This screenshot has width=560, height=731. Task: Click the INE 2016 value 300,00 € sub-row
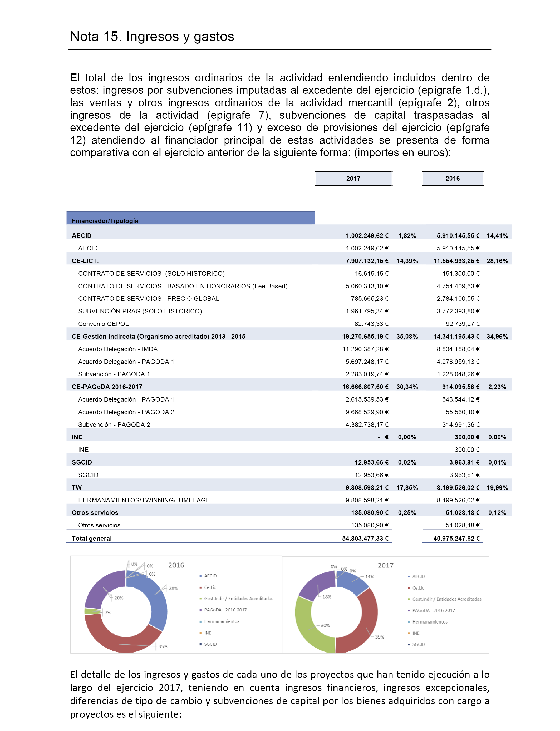coord(467,450)
